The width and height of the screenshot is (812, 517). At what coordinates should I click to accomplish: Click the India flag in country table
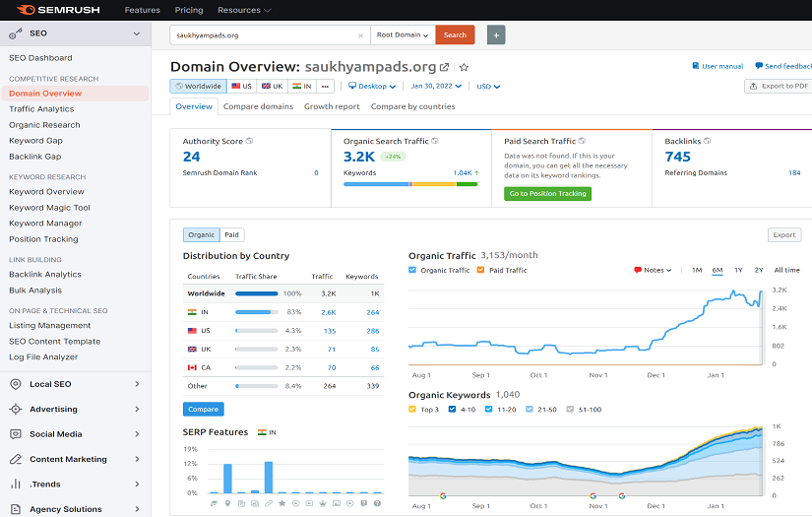[x=192, y=312]
